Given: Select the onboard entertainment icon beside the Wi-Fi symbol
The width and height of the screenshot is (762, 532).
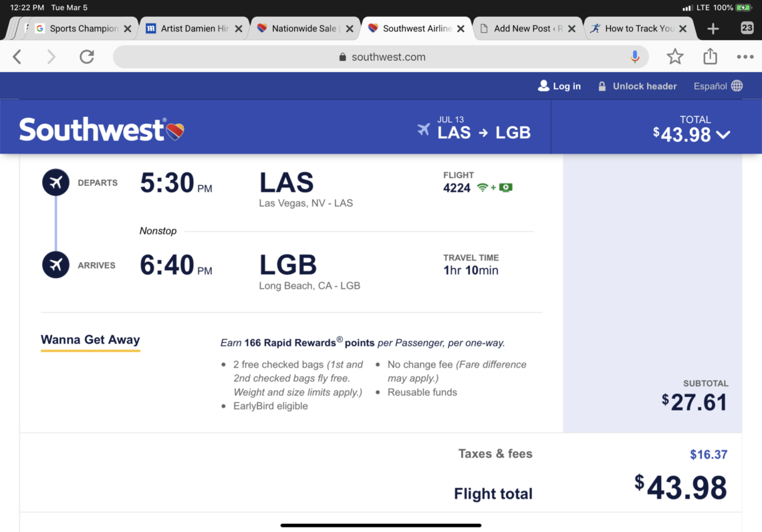Looking at the screenshot, I should [506, 187].
